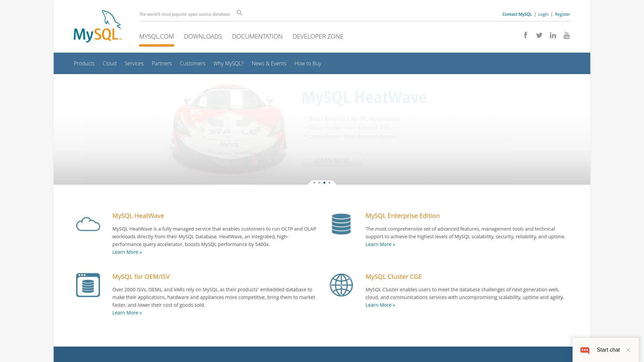This screenshot has height=362, width=644.
Task: Click the HeatWave race car banner image
Action: [x=229, y=129]
